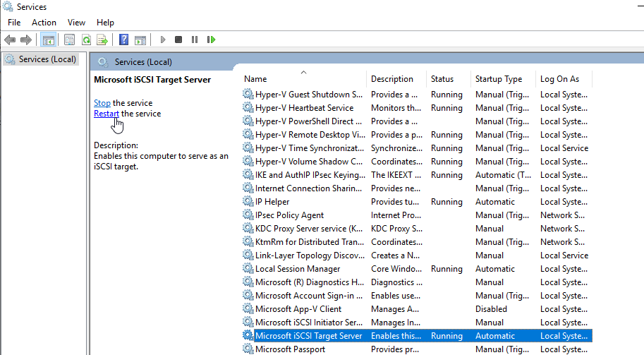Click the Stop Service square icon

pos(178,40)
